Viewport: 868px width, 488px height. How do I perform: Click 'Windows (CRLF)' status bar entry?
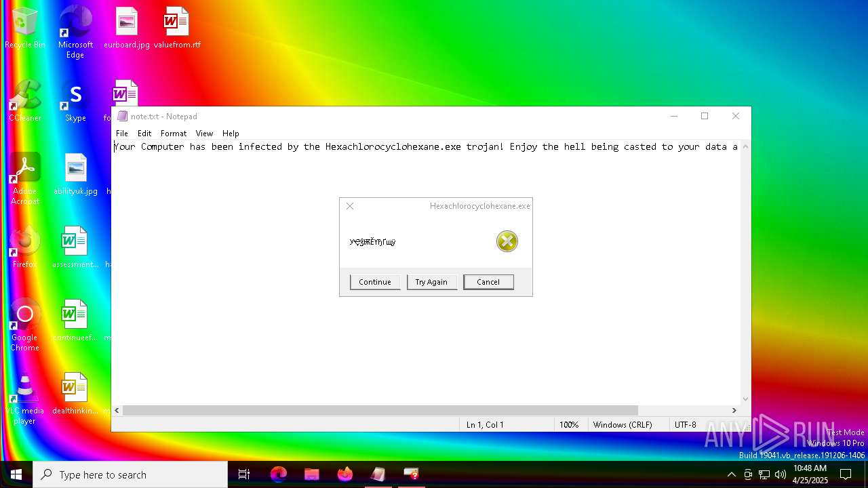point(623,425)
